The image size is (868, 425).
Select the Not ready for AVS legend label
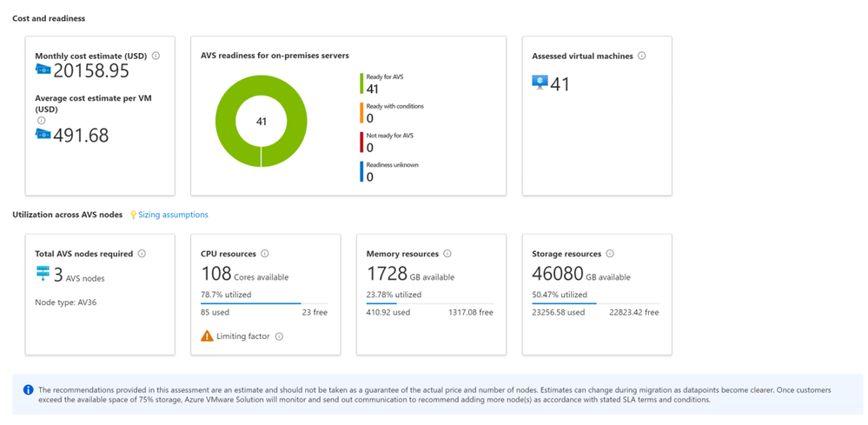pyautogui.click(x=390, y=136)
